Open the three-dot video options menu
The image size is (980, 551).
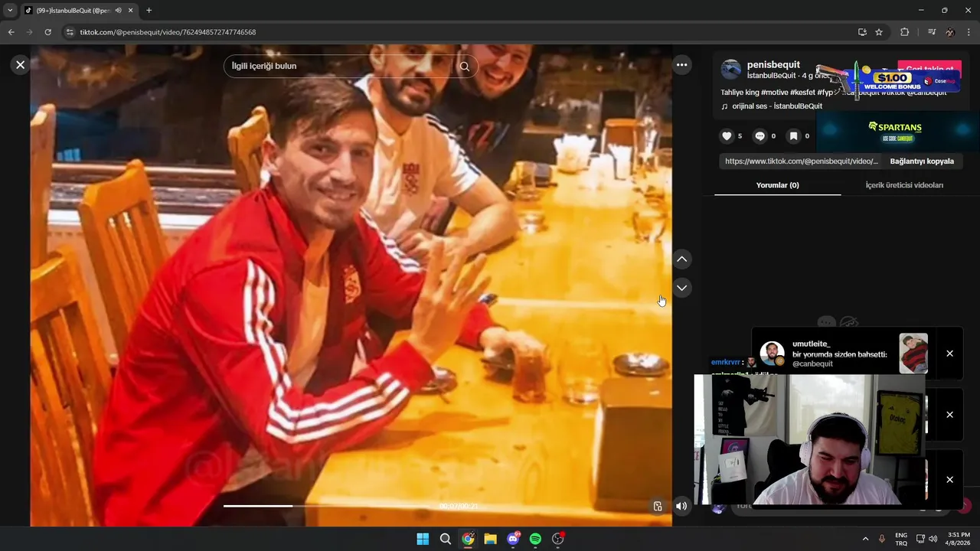681,65
